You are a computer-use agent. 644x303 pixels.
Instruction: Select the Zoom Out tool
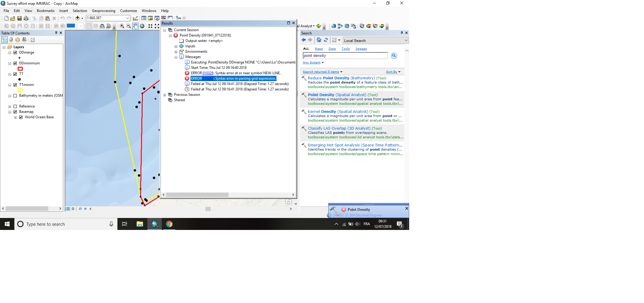(x=129, y=26)
